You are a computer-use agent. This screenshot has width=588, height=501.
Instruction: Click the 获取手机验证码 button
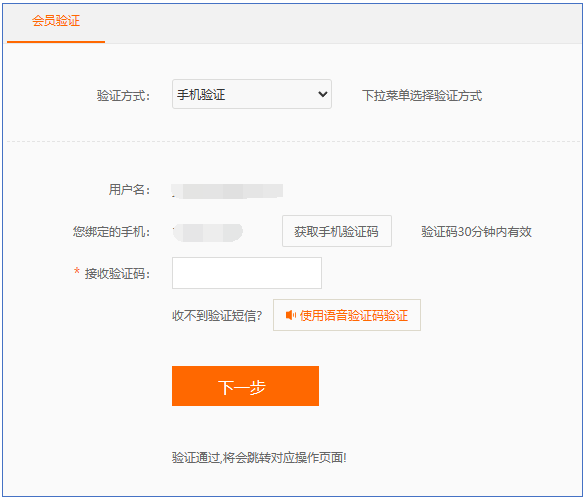337,231
